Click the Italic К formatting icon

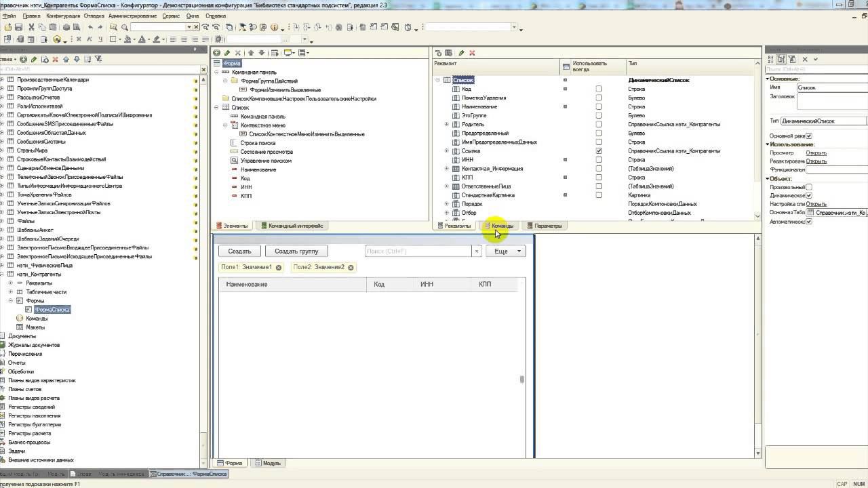point(90,39)
